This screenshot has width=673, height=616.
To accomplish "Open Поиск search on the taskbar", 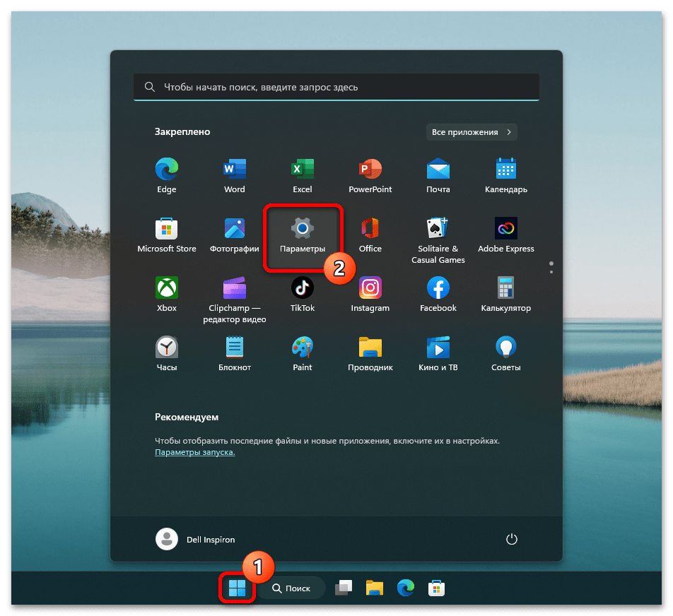I will tap(291, 588).
